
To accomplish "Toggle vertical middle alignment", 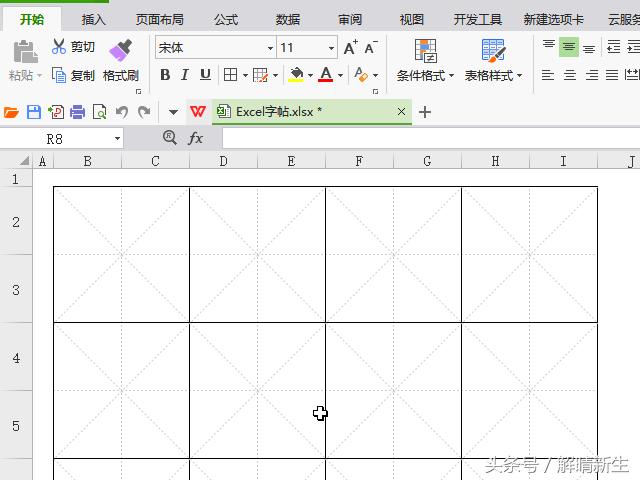I will click(x=569, y=47).
